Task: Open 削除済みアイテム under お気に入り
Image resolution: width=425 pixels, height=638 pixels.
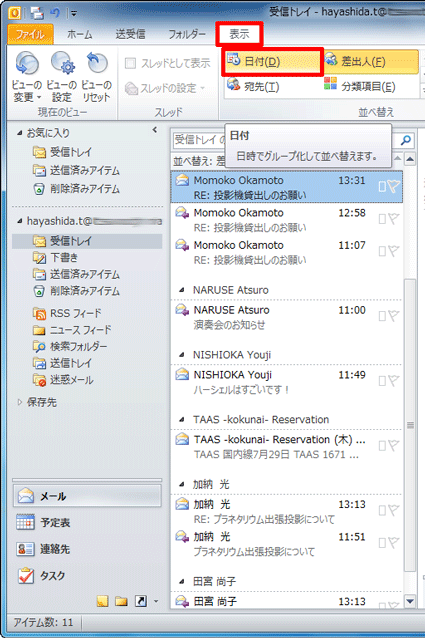Action: tap(76, 189)
